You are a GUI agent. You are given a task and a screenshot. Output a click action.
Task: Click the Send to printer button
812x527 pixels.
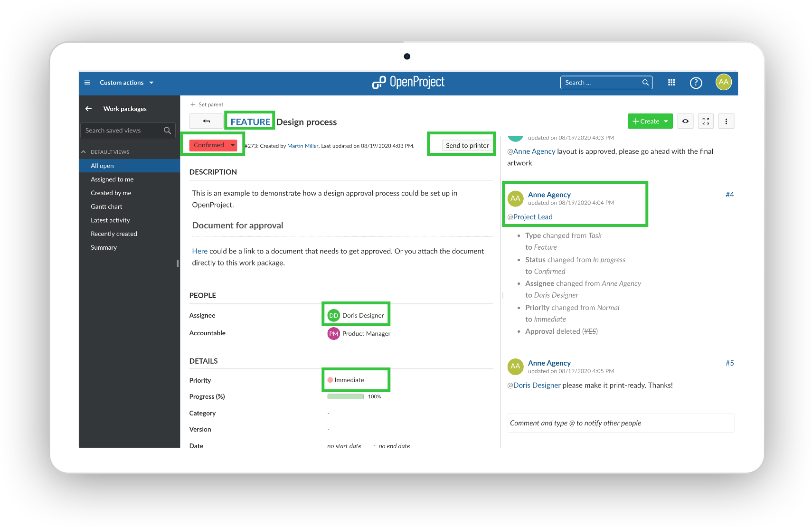(467, 145)
